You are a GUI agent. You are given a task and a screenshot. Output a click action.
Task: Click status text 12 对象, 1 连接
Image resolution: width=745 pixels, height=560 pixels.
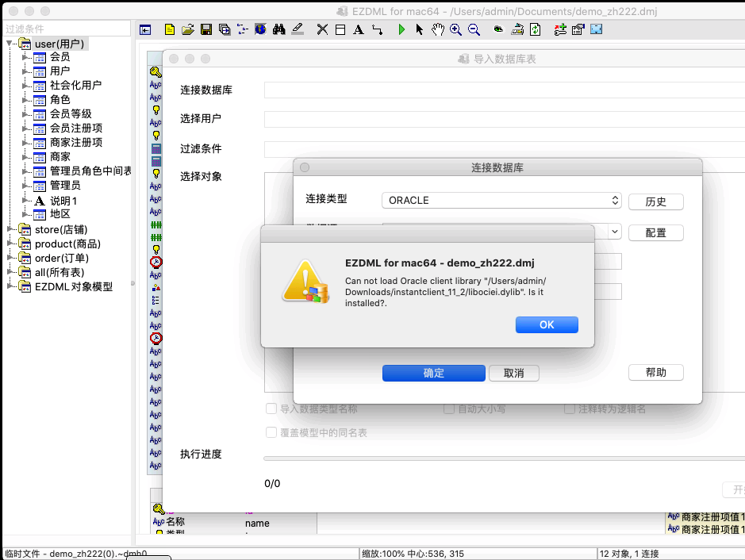tap(629, 554)
